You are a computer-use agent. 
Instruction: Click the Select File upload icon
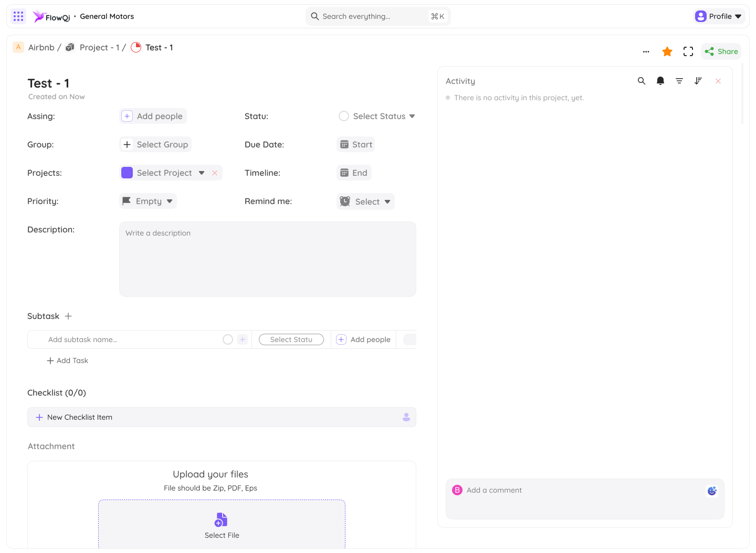[221, 519]
